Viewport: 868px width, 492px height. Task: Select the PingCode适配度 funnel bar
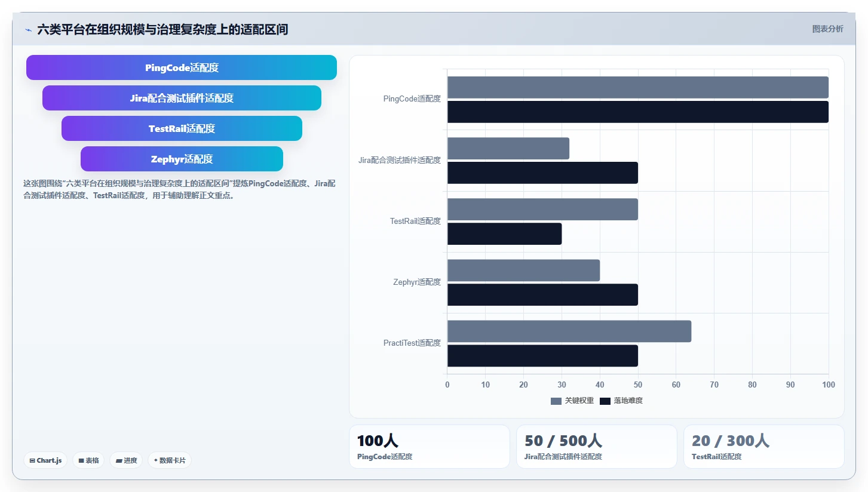tap(182, 67)
